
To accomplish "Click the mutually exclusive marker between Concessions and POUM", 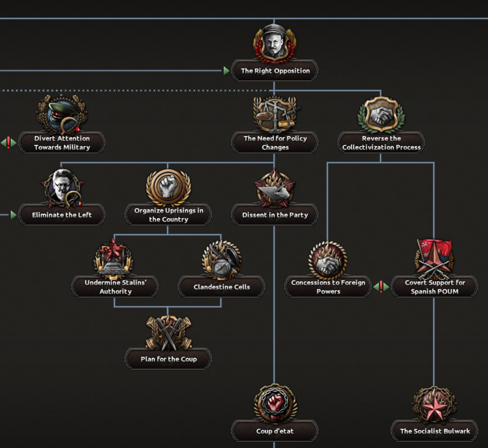I will 381,287.
